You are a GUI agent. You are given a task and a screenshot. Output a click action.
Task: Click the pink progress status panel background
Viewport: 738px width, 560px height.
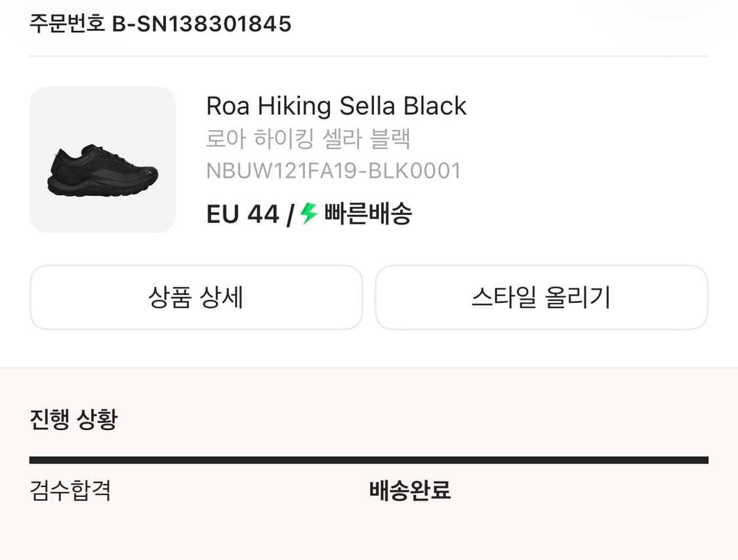[x=590, y=407]
